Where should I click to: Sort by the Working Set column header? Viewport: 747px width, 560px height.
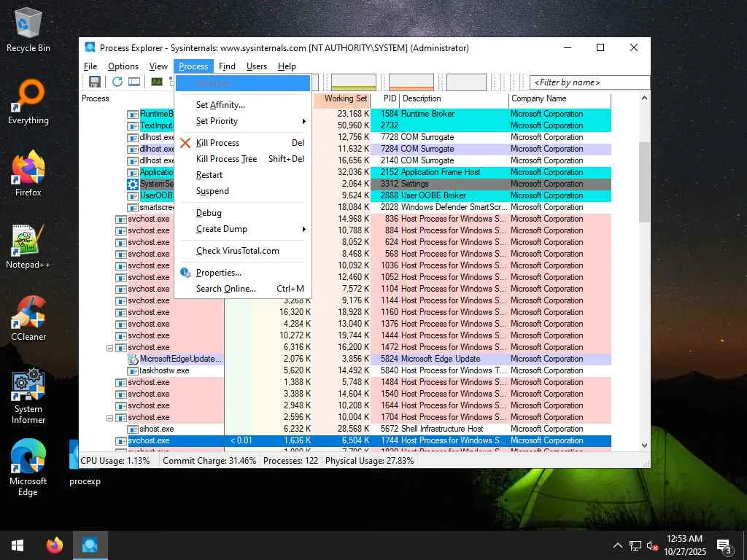click(342, 98)
